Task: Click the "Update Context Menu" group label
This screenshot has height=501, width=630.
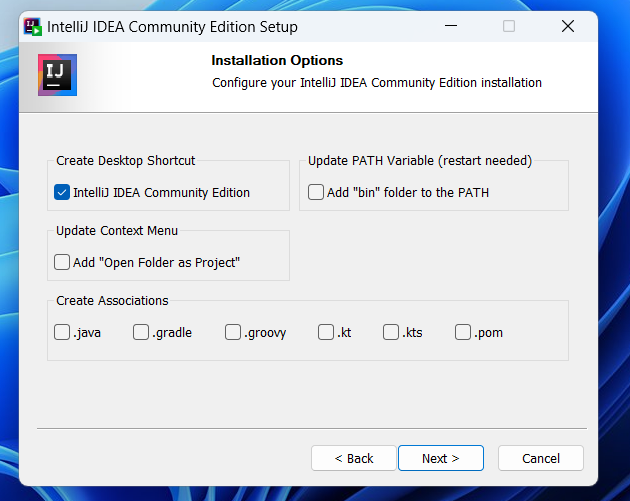Action: tap(117, 231)
